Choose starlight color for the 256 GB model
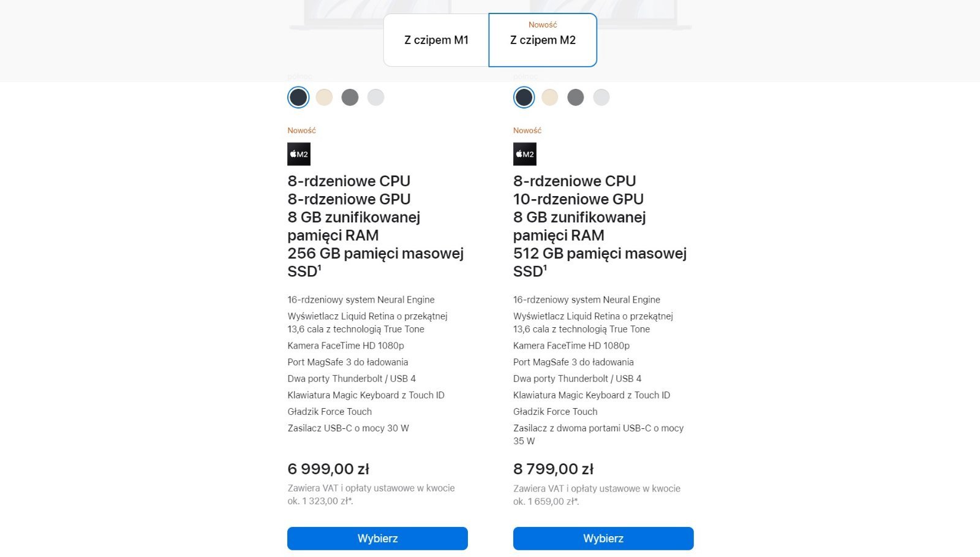This screenshot has height=557, width=980. [324, 97]
